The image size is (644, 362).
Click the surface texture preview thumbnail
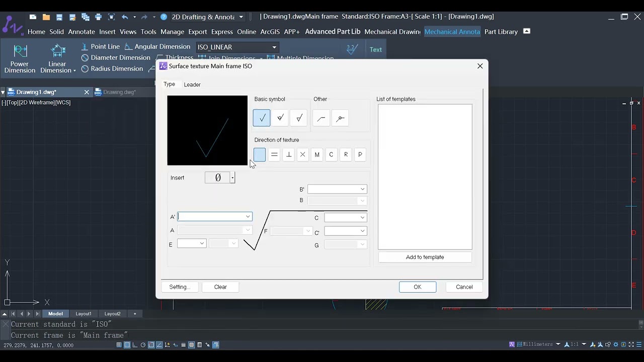pos(207,130)
